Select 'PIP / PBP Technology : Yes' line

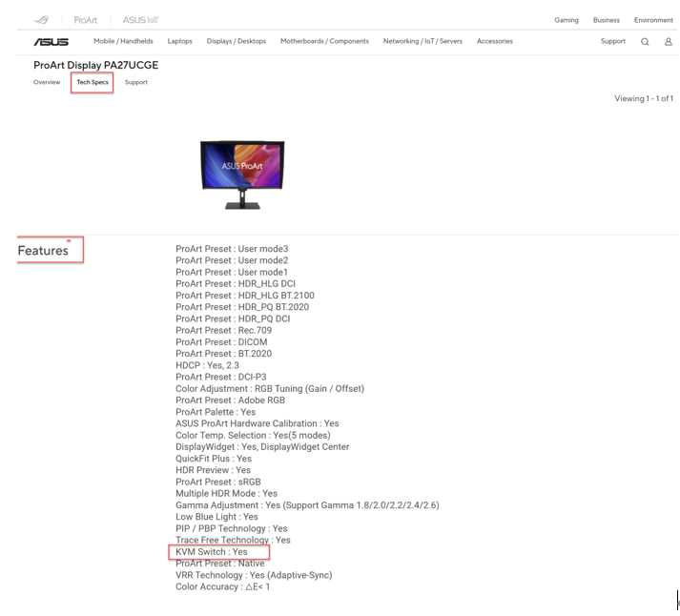pyautogui.click(x=231, y=528)
